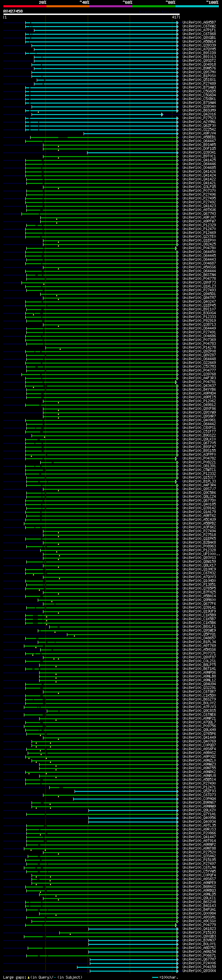Viewport: 222px width, 980px height.
Task: Select the query title AV427458
Action: tap(13, 11)
